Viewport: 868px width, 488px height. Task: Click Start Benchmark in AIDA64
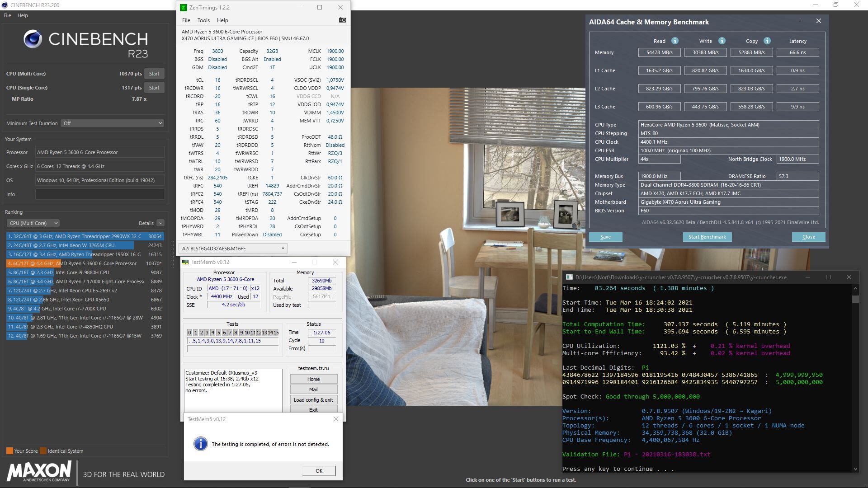[707, 237]
